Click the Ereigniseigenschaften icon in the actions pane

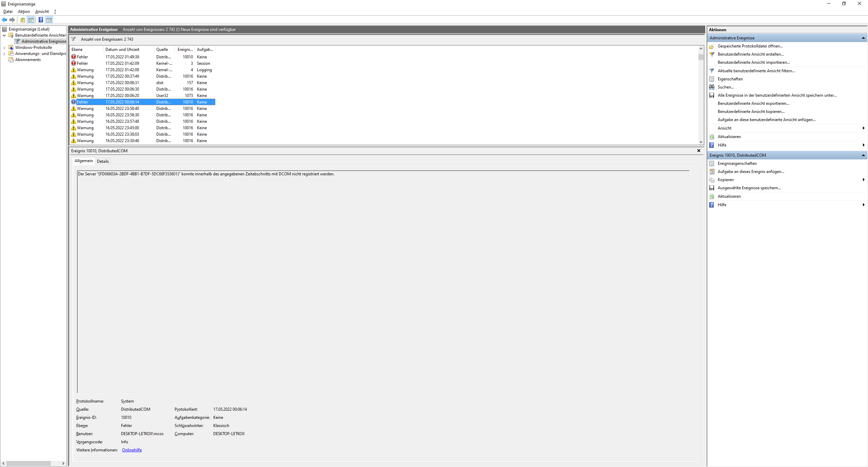click(x=712, y=163)
